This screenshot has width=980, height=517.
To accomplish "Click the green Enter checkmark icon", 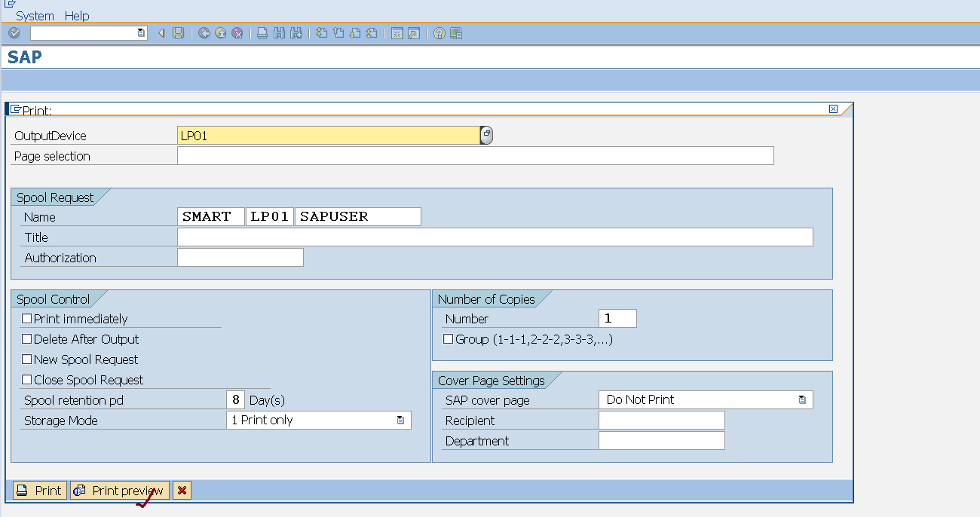I will tap(14, 33).
